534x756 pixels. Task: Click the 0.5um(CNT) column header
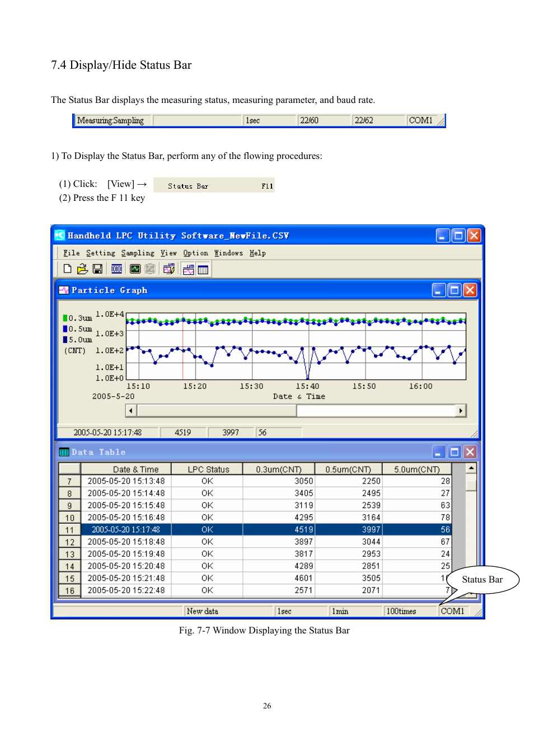348,469
